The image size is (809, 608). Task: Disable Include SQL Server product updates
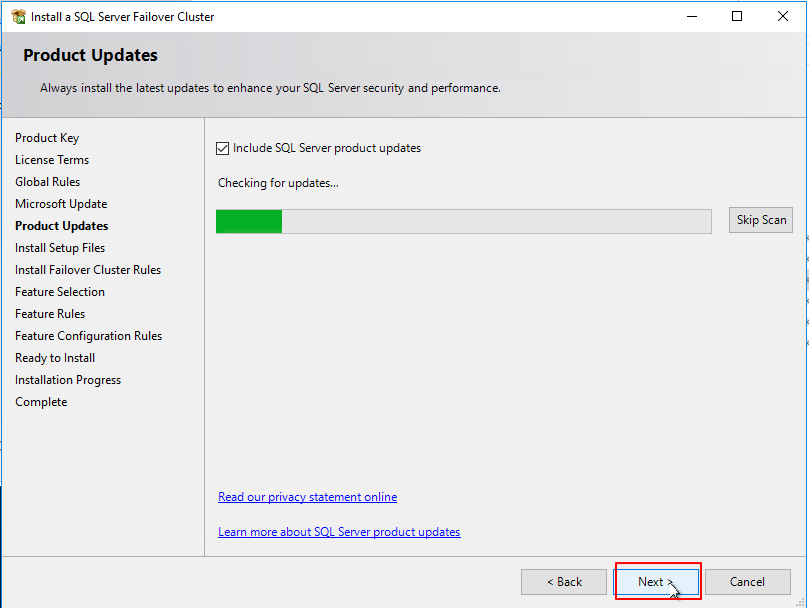[x=222, y=147]
